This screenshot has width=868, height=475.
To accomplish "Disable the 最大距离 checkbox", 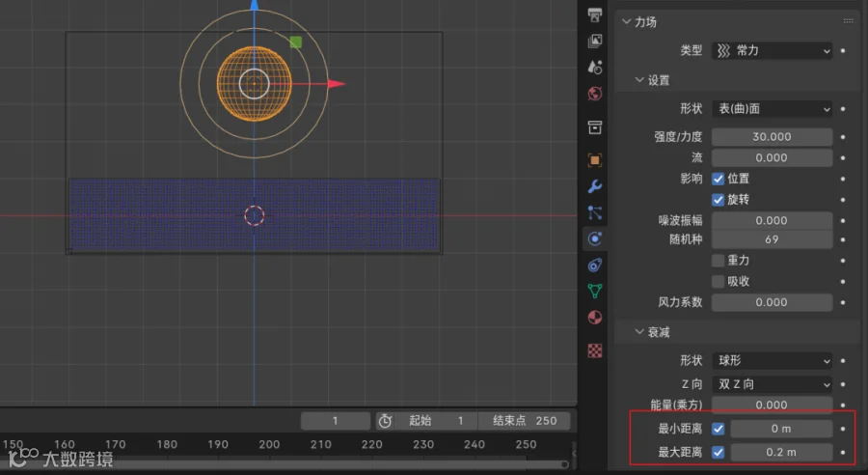I will 718,452.
